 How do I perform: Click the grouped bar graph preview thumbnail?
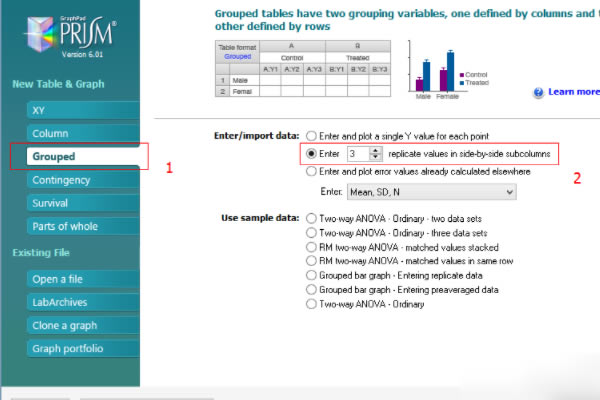pyautogui.click(x=448, y=70)
